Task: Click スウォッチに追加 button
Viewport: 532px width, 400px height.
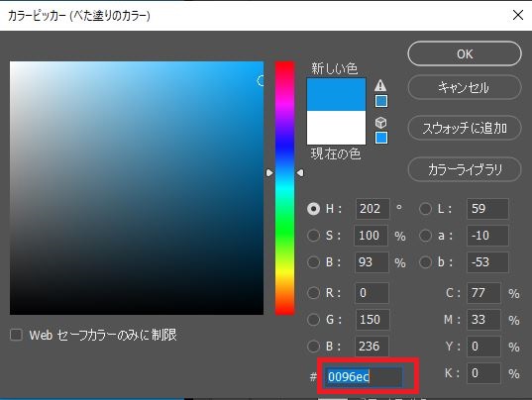Action: [x=465, y=128]
